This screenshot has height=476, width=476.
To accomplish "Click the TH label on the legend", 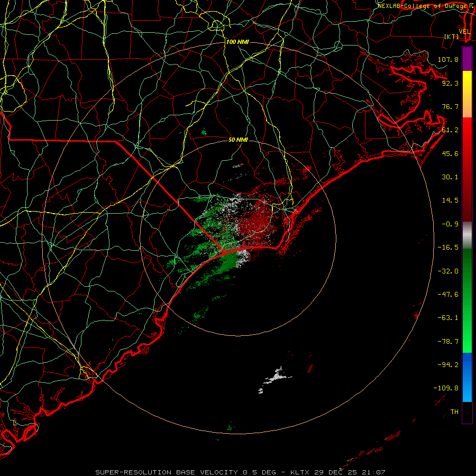I will pos(454,412).
